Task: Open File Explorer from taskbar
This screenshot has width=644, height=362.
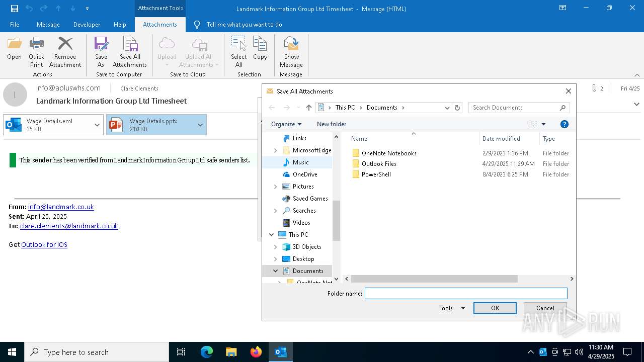Action: tap(231, 352)
